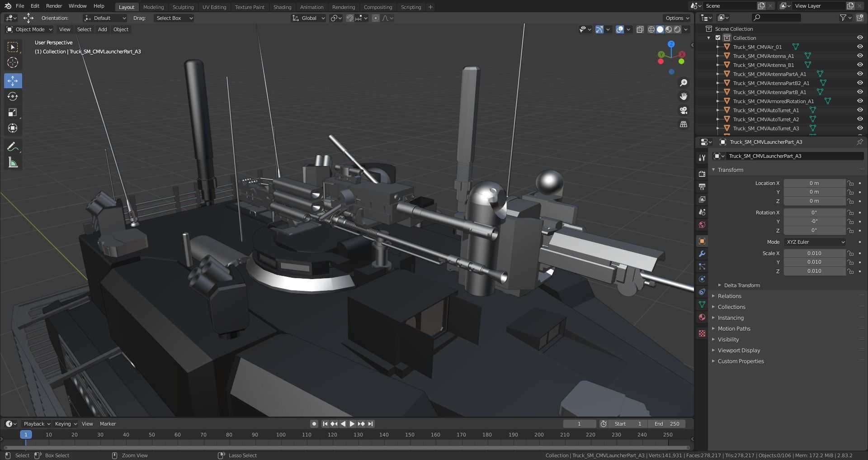The height and width of the screenshot is (460, 868).
Task: Hide Truck_SM_CMVAntenna_B1 with its eye icon
Action: coord(860,65)
